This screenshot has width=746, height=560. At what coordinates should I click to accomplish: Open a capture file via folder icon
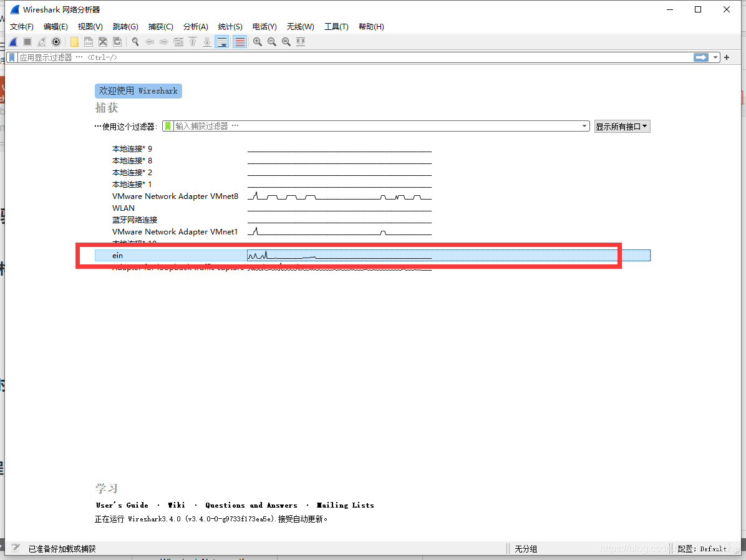[74, 42]
